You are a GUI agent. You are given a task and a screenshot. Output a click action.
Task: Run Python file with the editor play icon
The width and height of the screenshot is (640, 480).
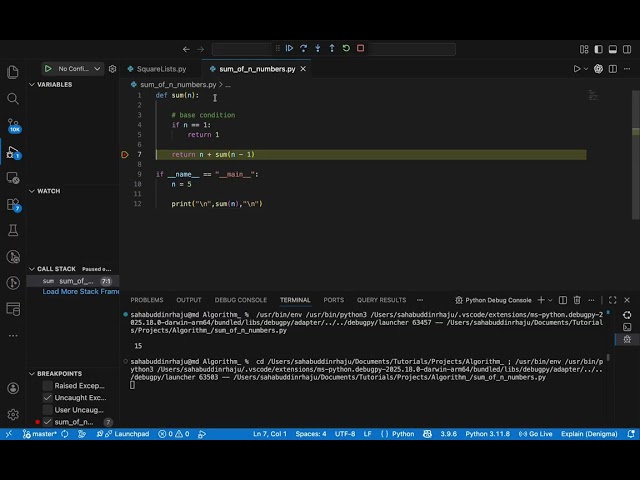(x=576, y=69)
